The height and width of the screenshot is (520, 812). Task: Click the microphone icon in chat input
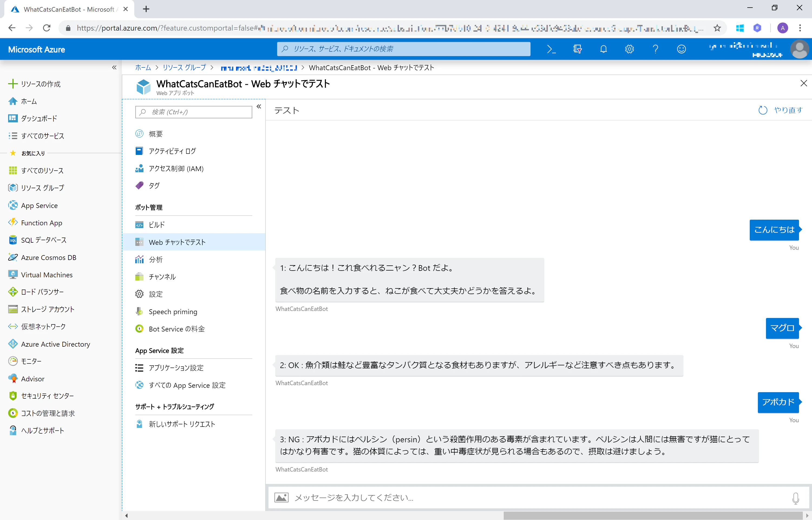click(795, 498)
